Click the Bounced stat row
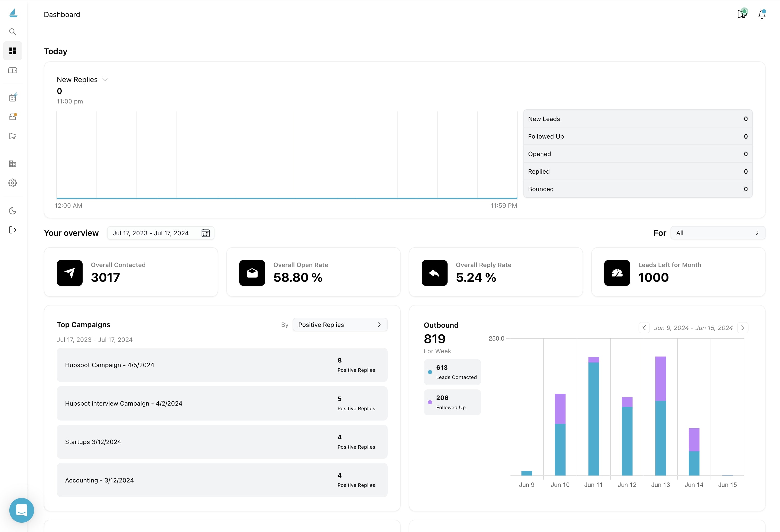Viewport: 780px width, 532px height. 638,189
